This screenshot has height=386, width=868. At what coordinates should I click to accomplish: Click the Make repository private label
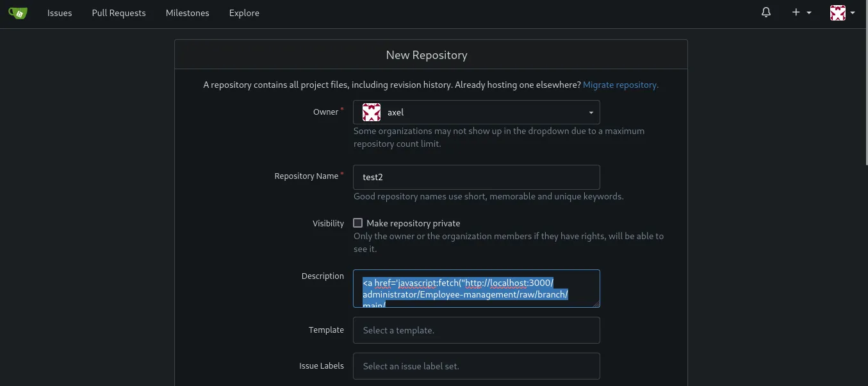click(x=413, y=223)
